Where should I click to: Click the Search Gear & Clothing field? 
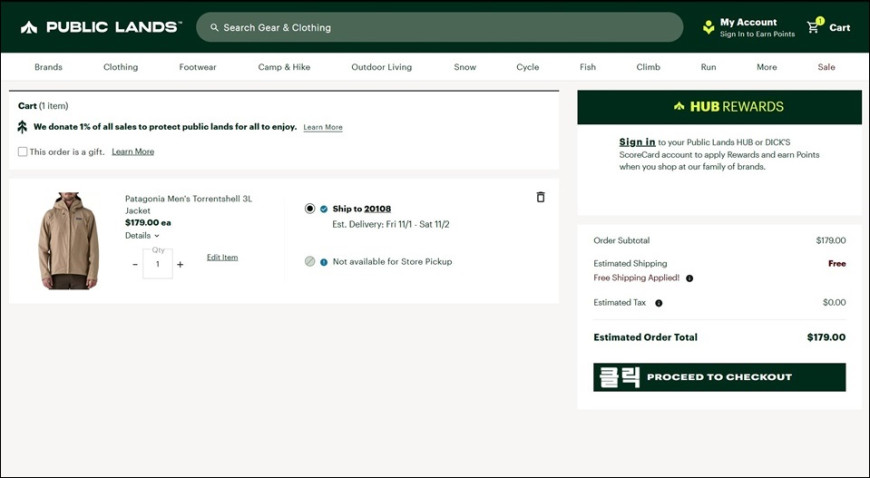tap(439, 27)
